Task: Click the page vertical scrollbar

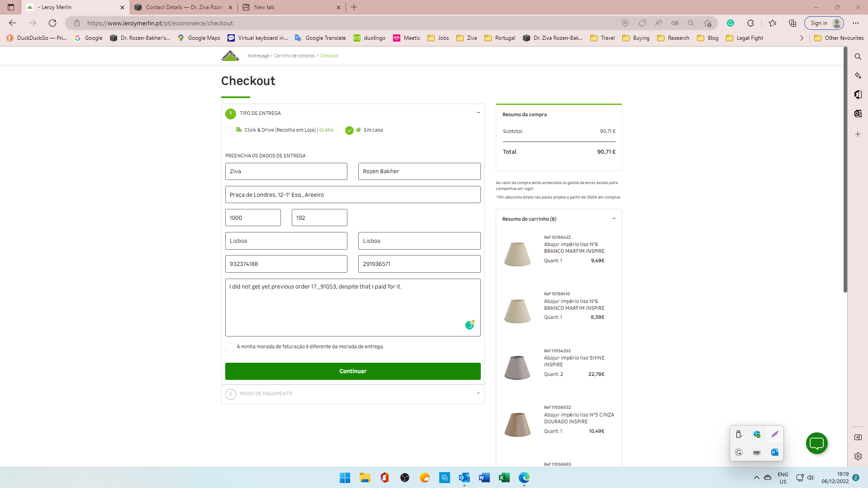Action: click(845, 170)
